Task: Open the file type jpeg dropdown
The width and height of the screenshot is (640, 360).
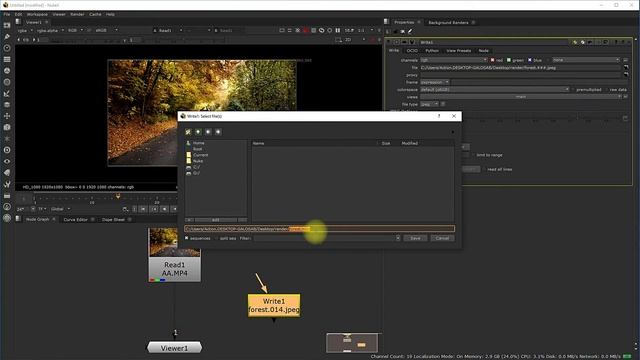Action: (429, 104)
